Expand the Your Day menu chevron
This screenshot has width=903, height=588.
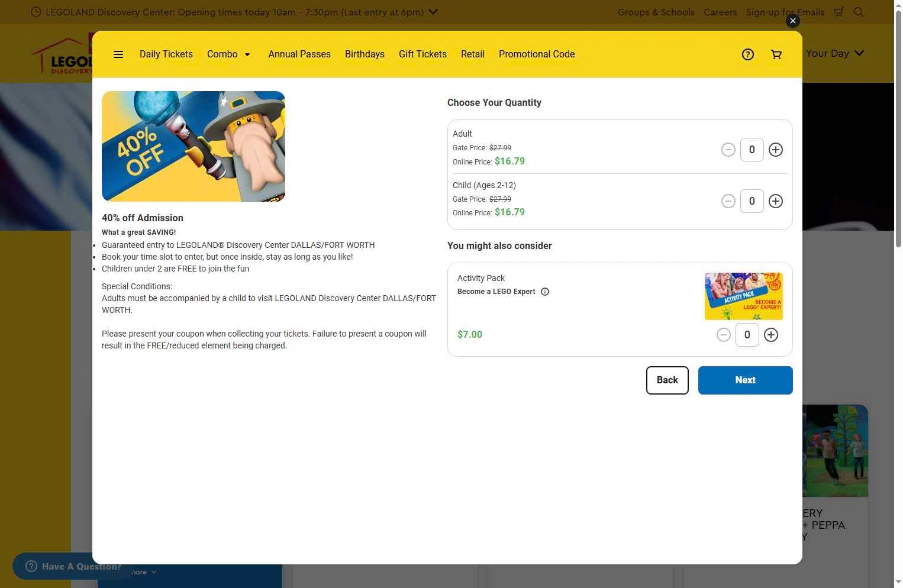pos(859,53)
